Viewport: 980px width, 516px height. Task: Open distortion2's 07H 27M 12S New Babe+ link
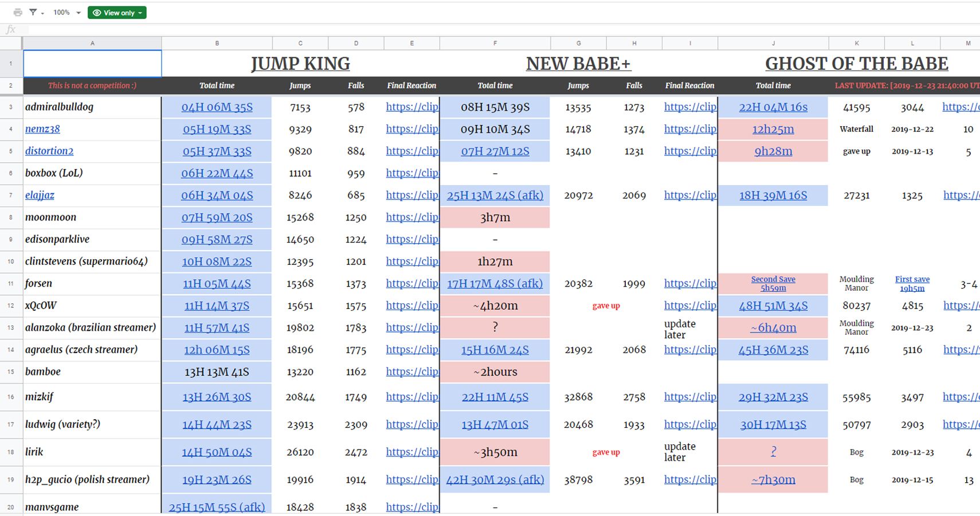coord(495,151)
